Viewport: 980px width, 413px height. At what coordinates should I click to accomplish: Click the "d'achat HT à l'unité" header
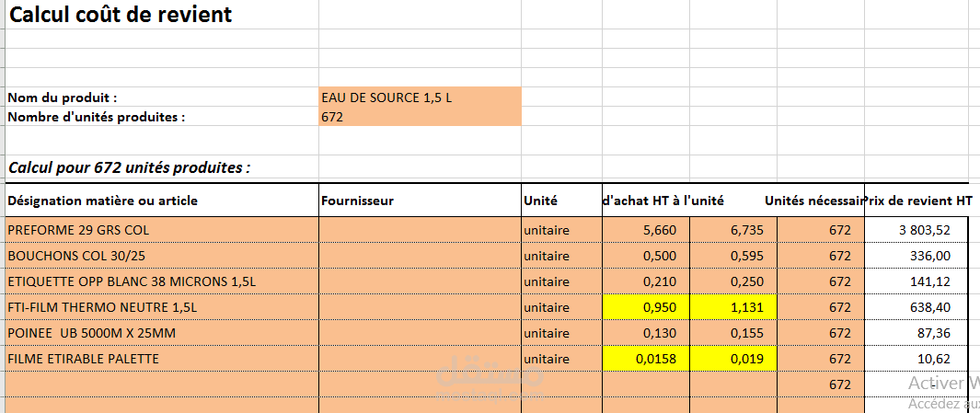tap(663, 201)
